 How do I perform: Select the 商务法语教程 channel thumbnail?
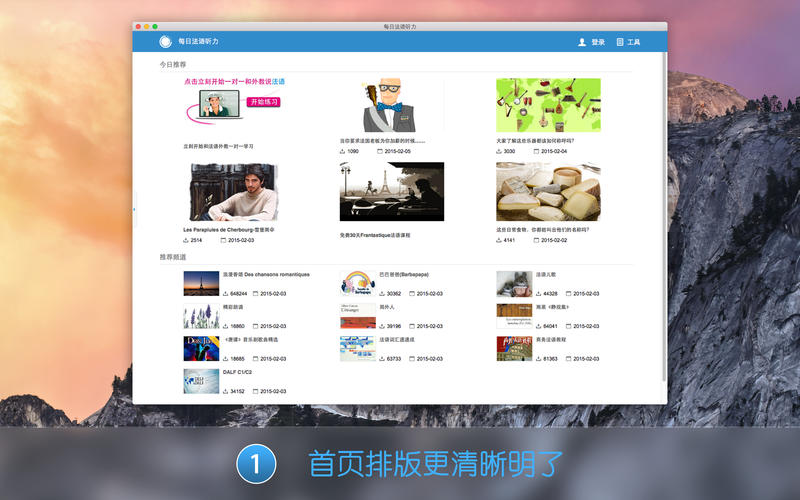pyautogui.click(x=514, y=348)
